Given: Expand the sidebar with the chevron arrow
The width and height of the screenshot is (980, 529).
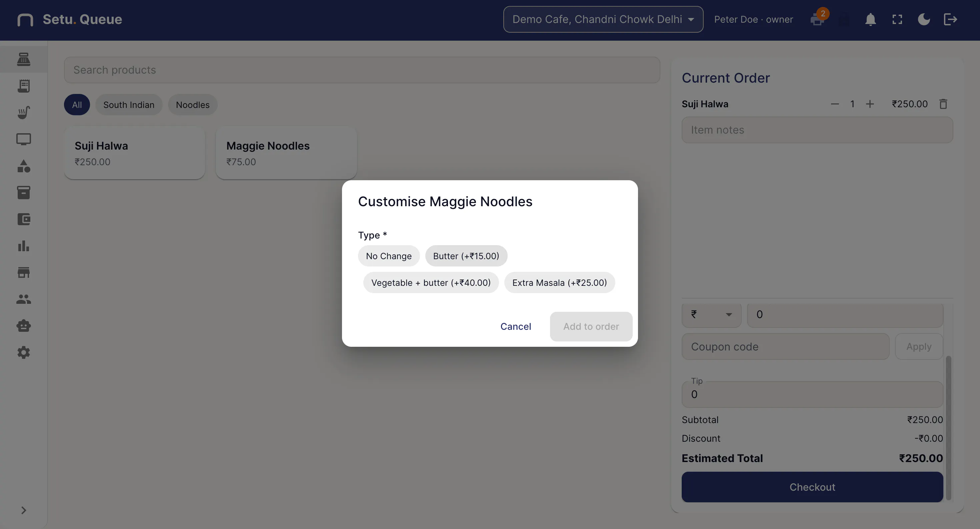Looking at the screenshot, I should (24, 510).
